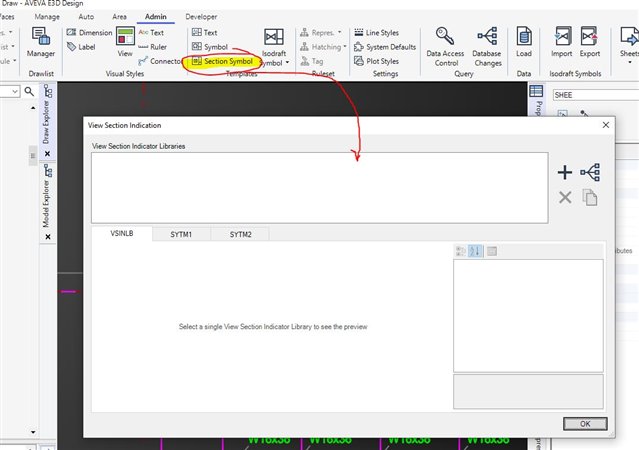Switch to the Manage ribbon tab
Image resolution: width=639 pixels, height=450 pixels.
[x=47, y=17]
